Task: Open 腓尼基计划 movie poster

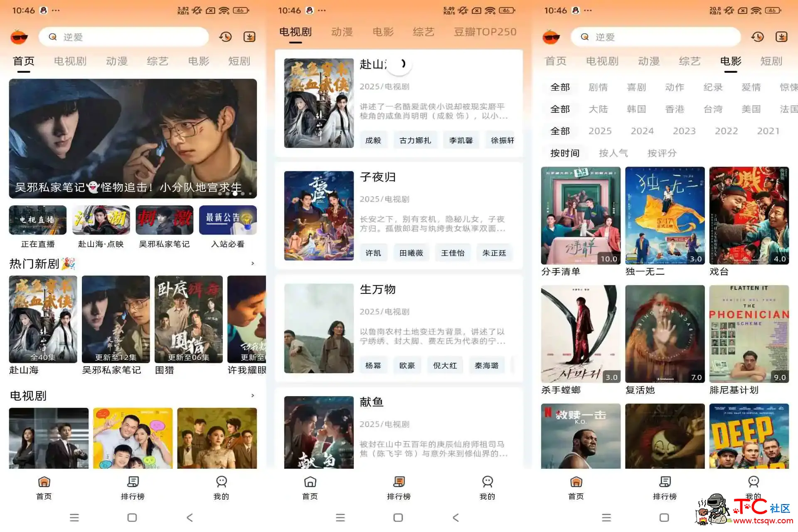Action: pyautogui.click(x=749, y=334)
